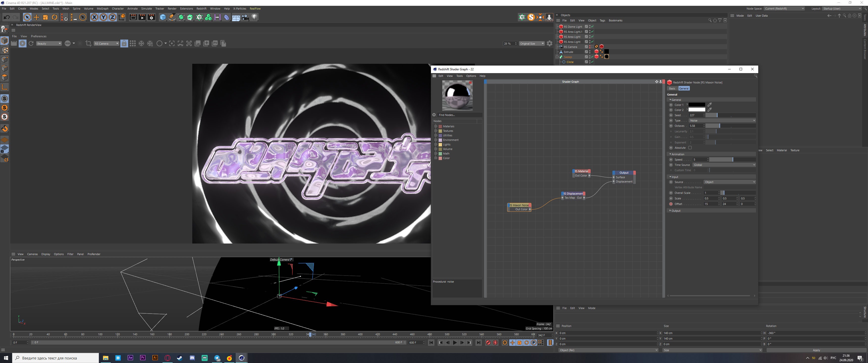Select the Scale tool in main toolbar
868x363 pixels.
45,17
